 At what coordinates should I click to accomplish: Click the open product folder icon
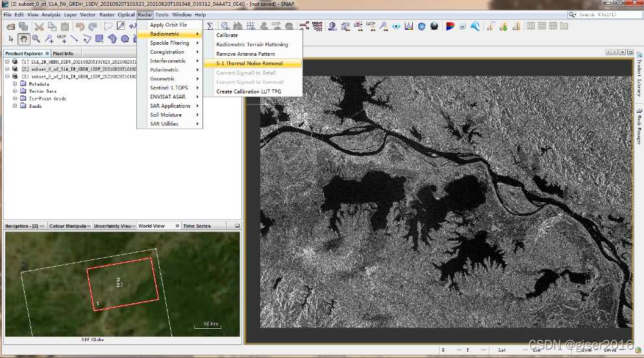pyautogui.click(x=9, y=26)
